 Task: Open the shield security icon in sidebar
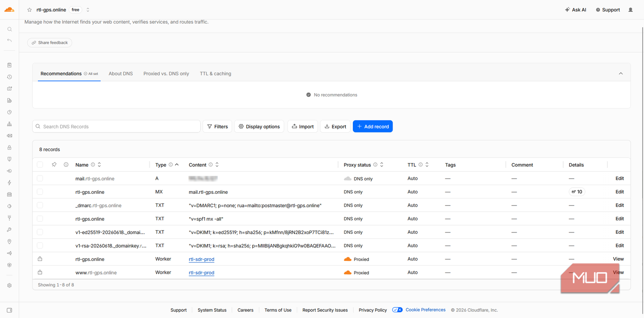(x=9, y=159)
